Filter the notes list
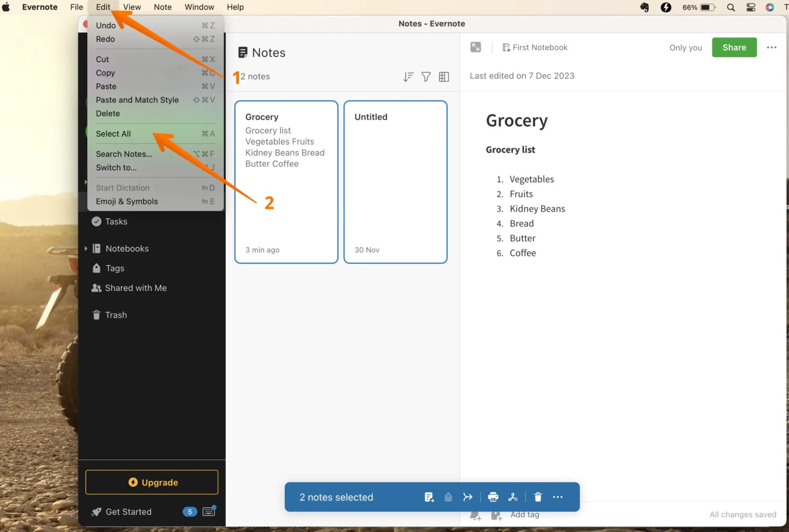Screen dimensions: 789x532 tap(426, 77)
